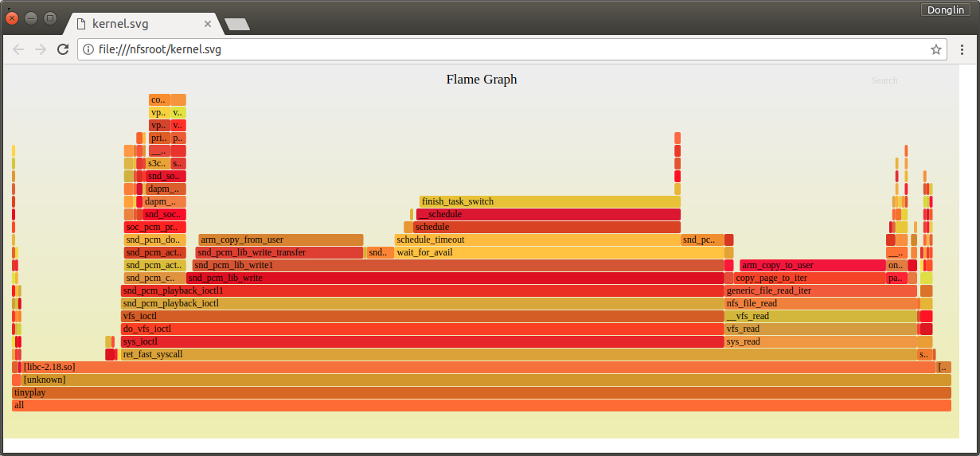The width and height of the screenshot is (980, 456).
Task: View site information icon in address bar
Action: (88, 49)
